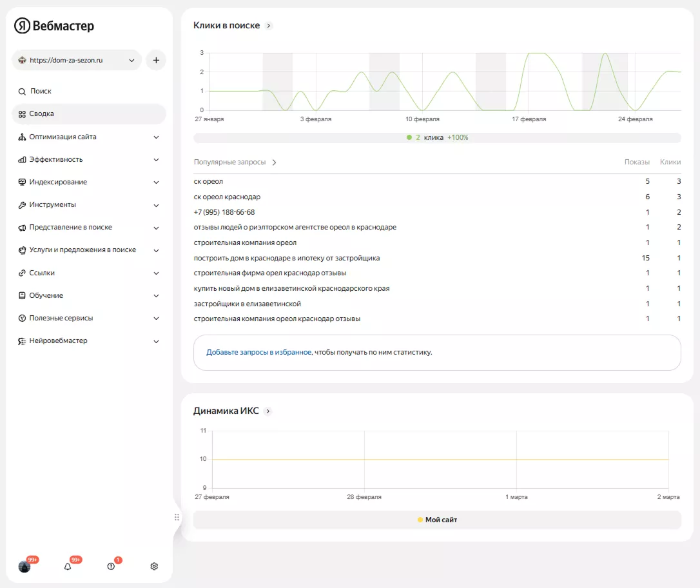Expand Услуги и предложения в поиске chevron

pos(156,250)
